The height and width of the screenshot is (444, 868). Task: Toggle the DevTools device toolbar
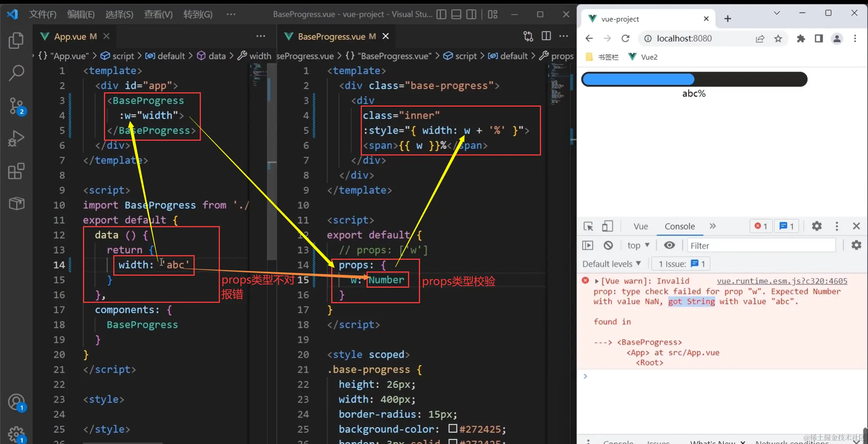coord(607,226)
